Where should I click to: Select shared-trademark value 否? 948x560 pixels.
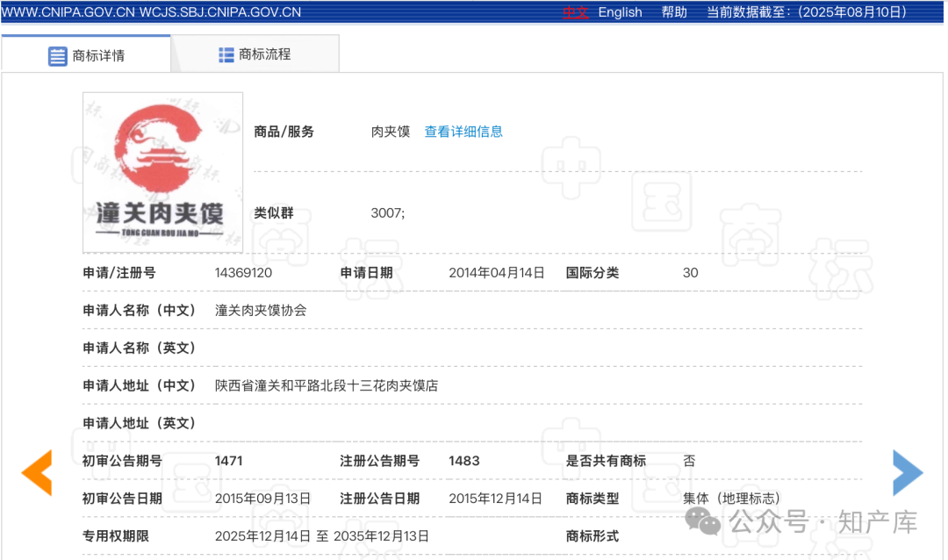(689, 461)
